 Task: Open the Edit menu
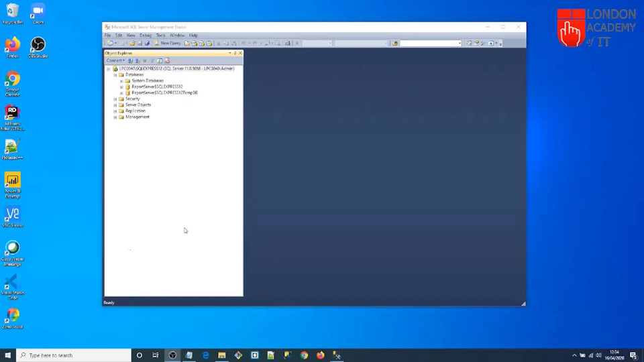(x=119, y=36)
